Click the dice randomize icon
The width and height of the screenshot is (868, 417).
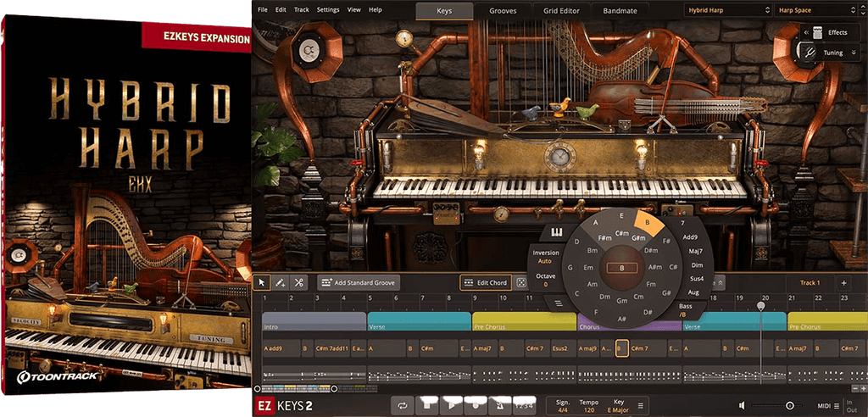click(521, 282)
